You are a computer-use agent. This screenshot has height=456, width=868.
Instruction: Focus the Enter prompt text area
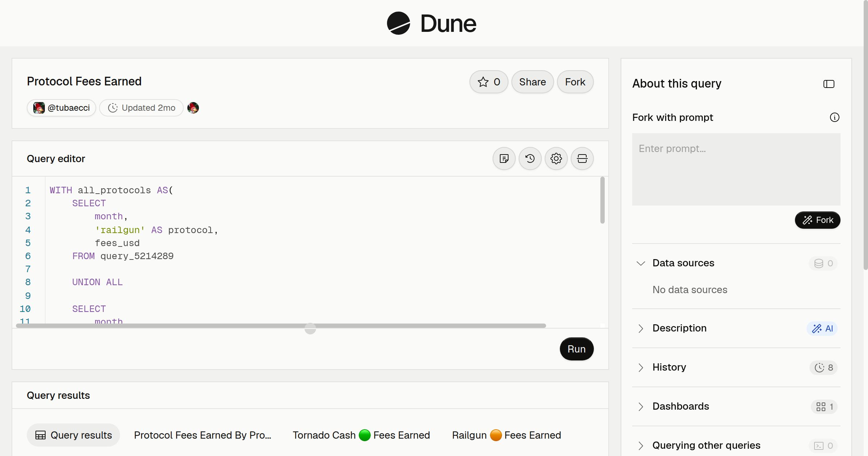click(736, 169)
